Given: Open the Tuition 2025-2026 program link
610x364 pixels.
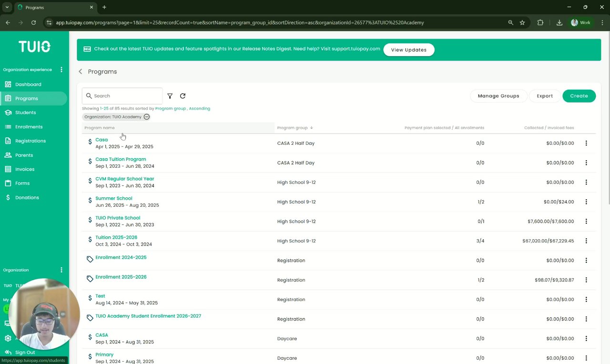Looking at the screenshot, I should [x=116, y=237].
